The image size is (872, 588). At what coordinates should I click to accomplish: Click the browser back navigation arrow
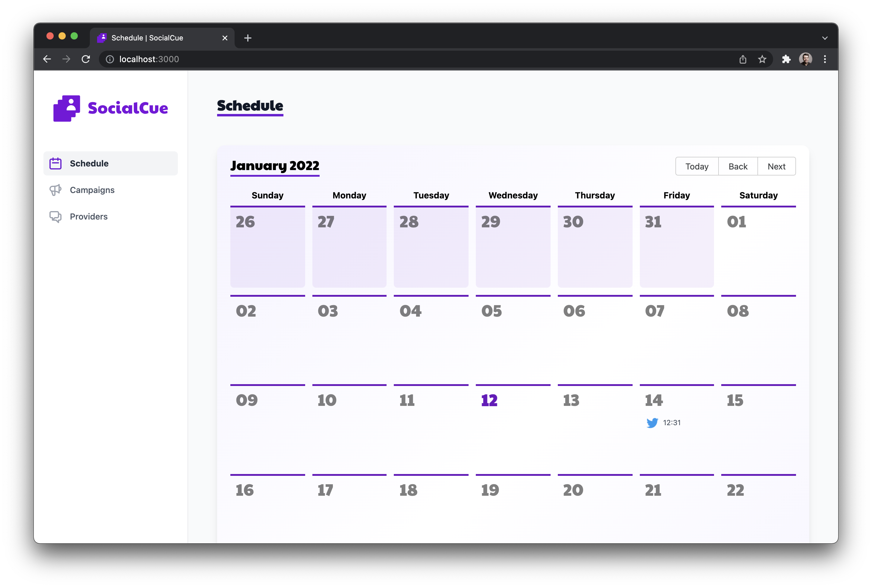coord(47,59)
